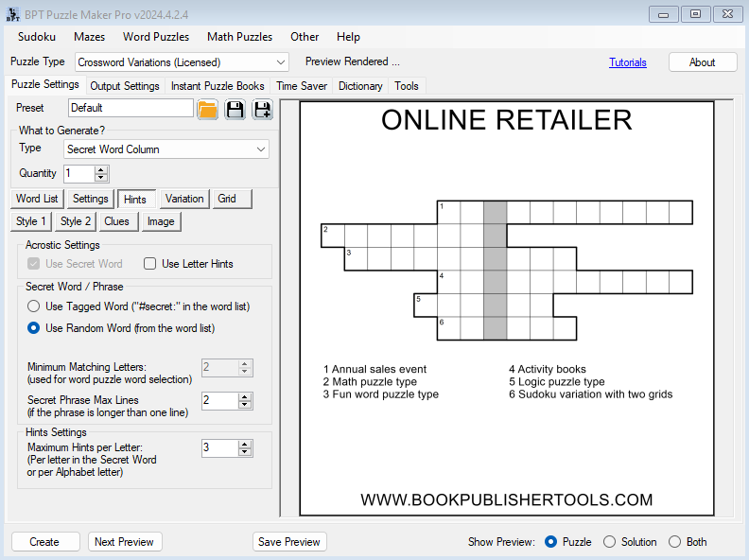The image size is (749, 560).
Task: Open the Math Puzzles menu
Action: click(239, 37)
